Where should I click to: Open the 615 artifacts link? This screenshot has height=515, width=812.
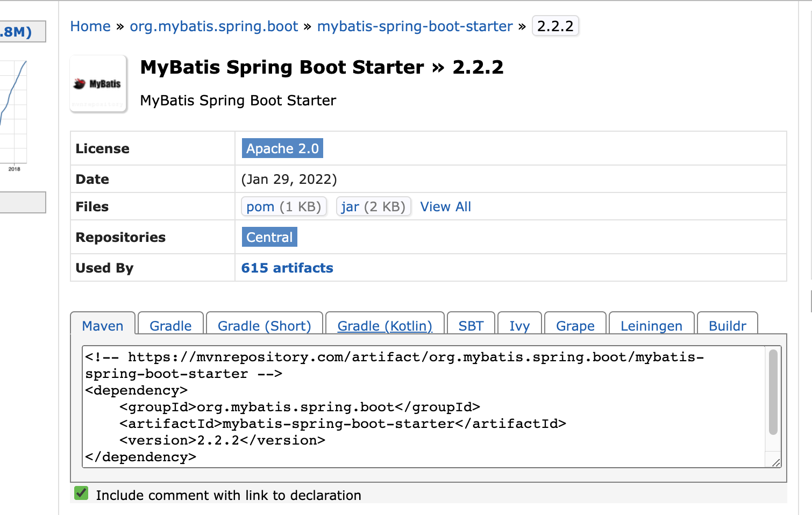287,268
